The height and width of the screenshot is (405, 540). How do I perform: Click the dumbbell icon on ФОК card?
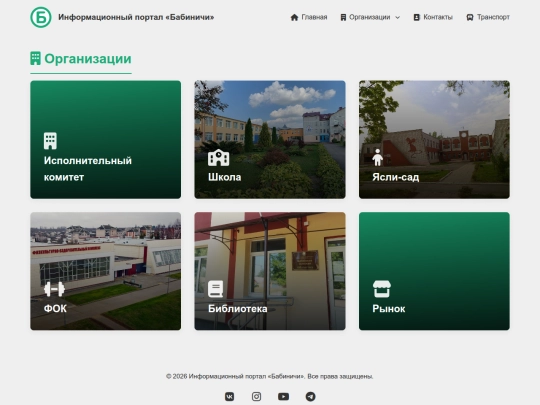(x=54, y=289)
